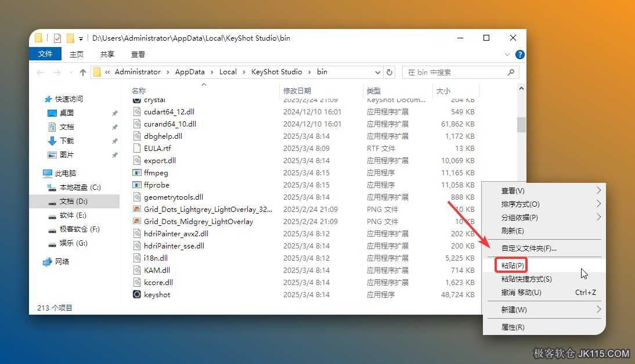The image size is (635, 364).
Task: Open recent locations dropdown arrow
Action: [x=71, y=73]
